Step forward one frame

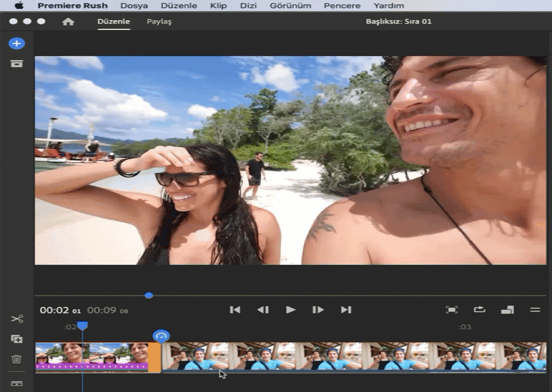click(317, 310)
